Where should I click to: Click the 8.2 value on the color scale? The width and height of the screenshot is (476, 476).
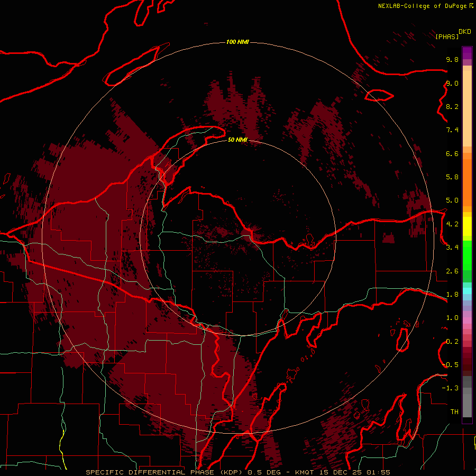click(x=452, y=106)
